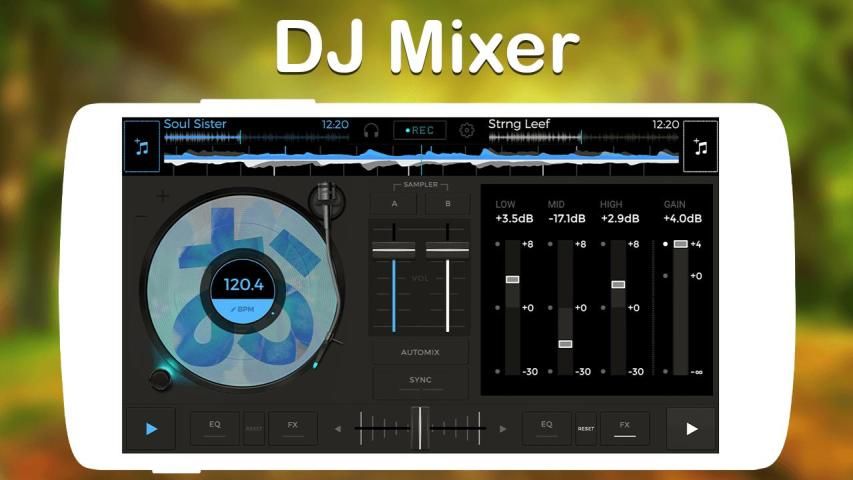Click the right deck RESET button
853x480 pixels.
585,428
